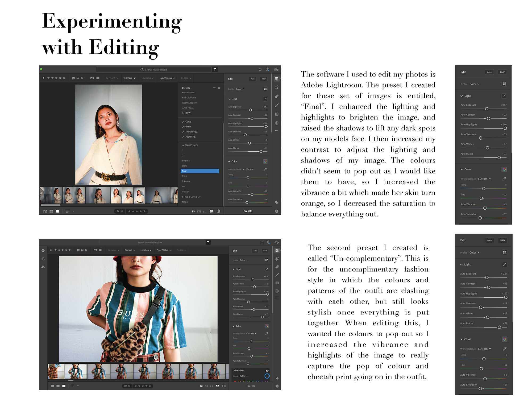Click Tint slider handle in lower standalone Edit panel

point(481,369)
